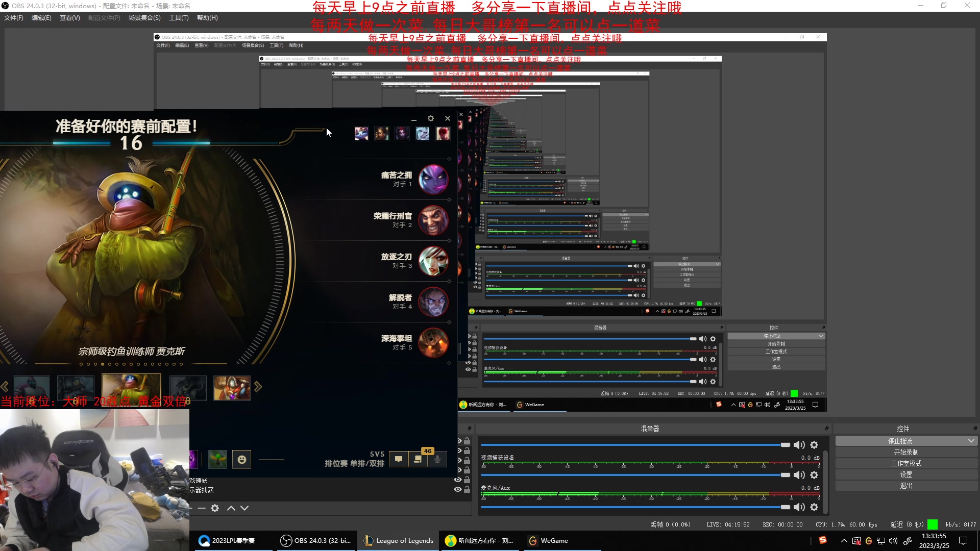Open the 帮助(H) menu

tap(207, 18)
